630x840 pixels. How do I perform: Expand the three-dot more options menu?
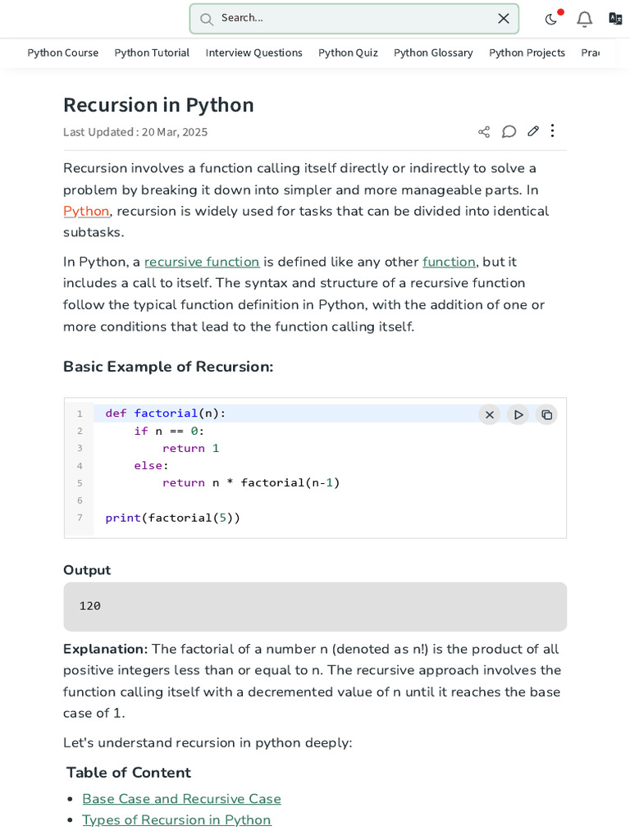tap(553, 131)
